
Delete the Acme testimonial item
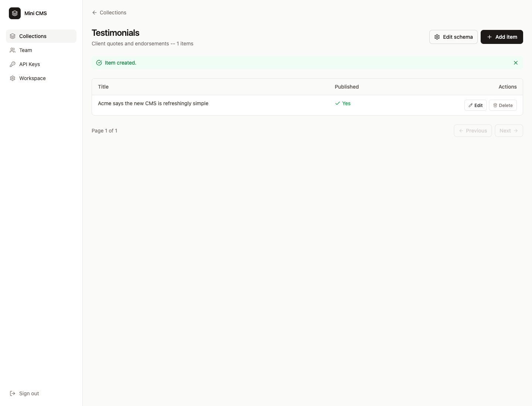(x=503, y=105)
